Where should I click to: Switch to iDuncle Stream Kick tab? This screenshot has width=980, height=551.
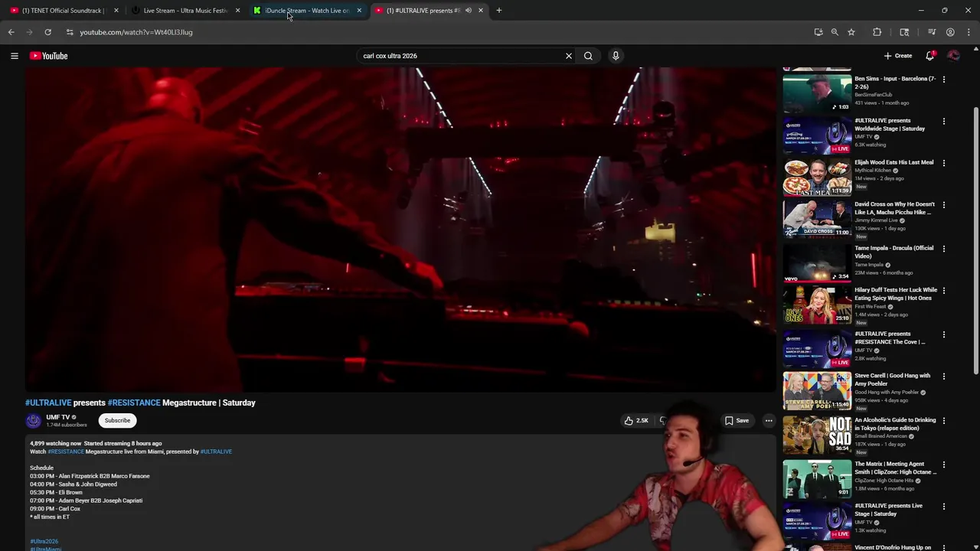[306, 11]
